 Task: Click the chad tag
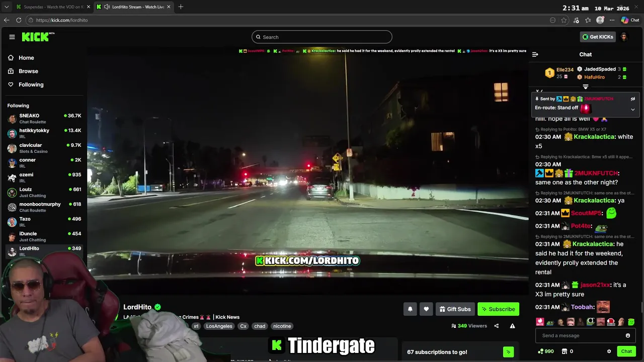tap(260, 326)
